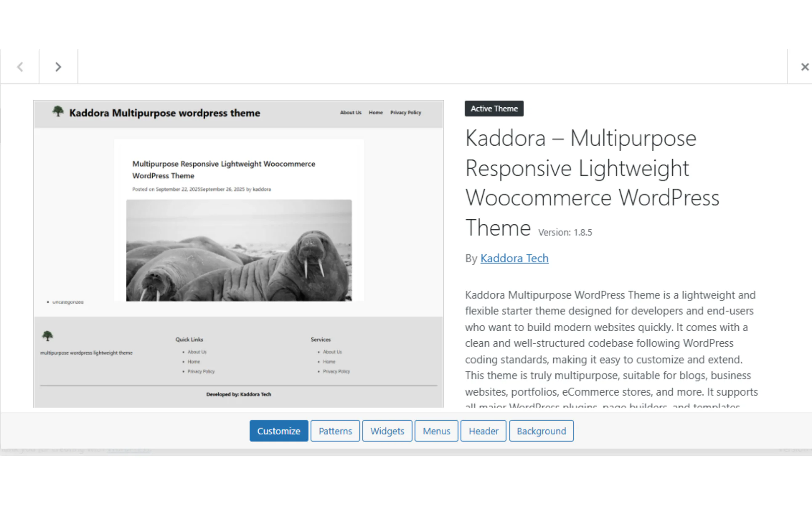812x505 pixels.
Task: Open the Widgets section
Action: (x=387, y=431)
